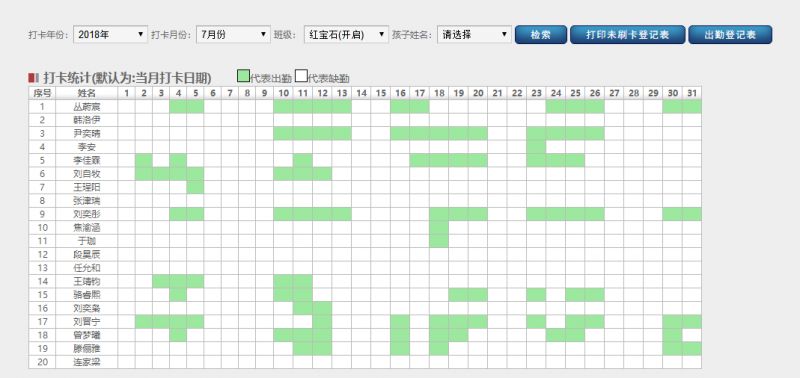Select the day 10 column header
800x378 pixels.
(283, 93)
